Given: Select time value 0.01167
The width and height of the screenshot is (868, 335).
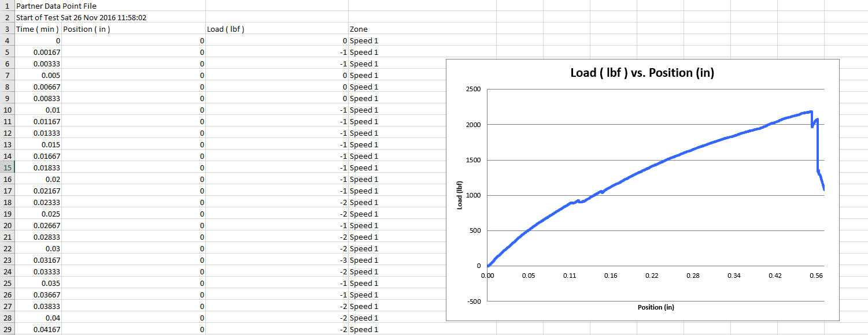Looking at the screenshot, I should (38, 121).
